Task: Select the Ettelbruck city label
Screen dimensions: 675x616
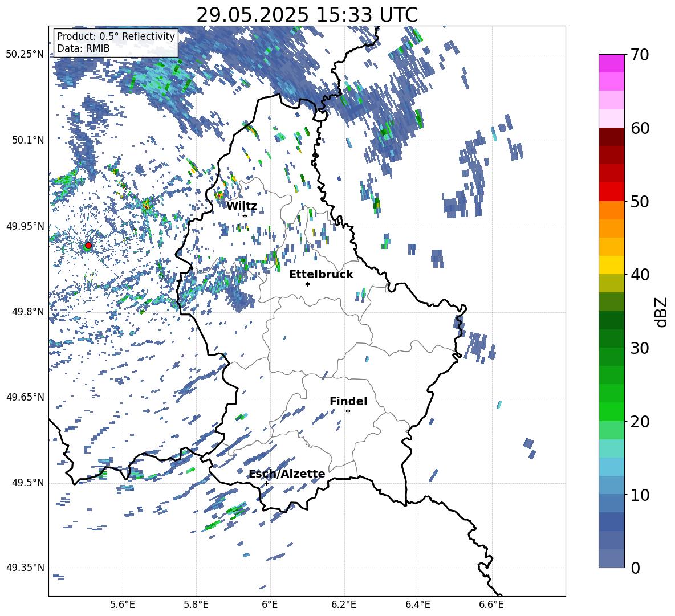Action: click(321, 275)
